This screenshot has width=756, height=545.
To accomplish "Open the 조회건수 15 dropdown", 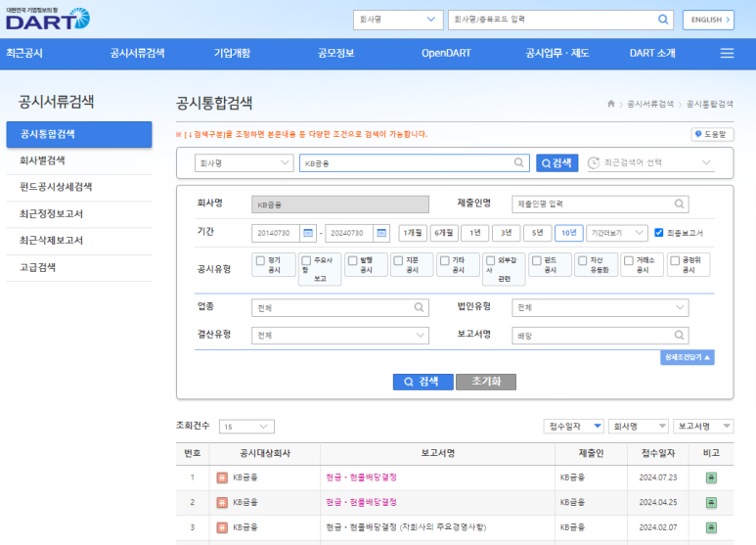I will point(246,427).
